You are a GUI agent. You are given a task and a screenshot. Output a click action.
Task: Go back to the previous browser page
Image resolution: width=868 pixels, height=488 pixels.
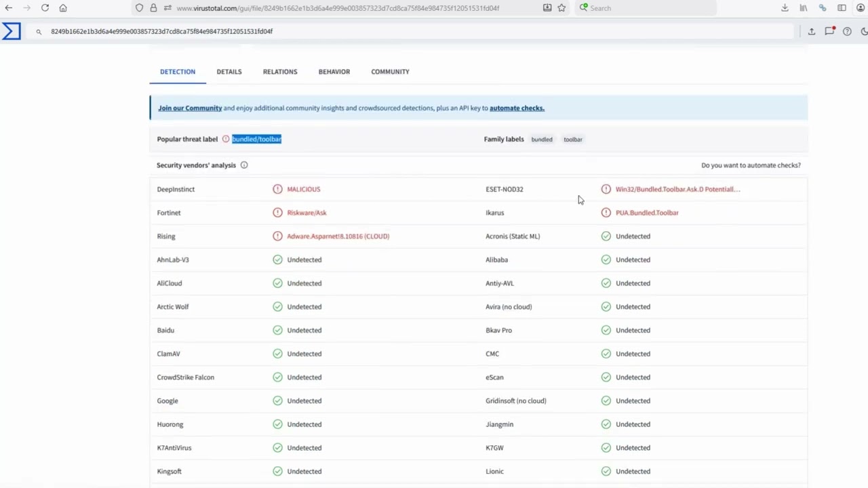(9, 8)
